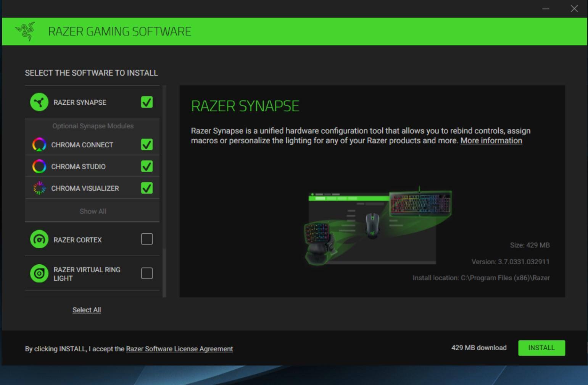Uncheck the Razer Synapse checkbox
The image size is (588, 385).
pyautogui.click(x=147, y=102)
